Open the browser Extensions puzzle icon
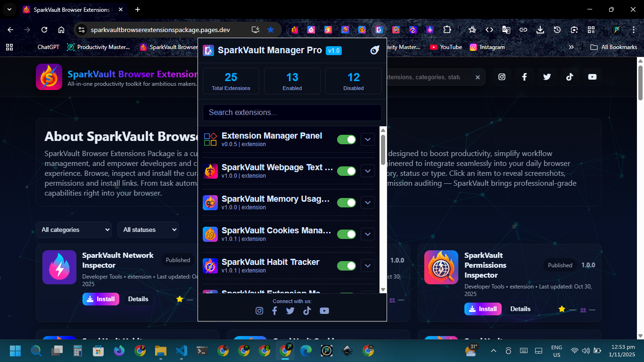This screenshot has width=644, height=362. point(447,30)
